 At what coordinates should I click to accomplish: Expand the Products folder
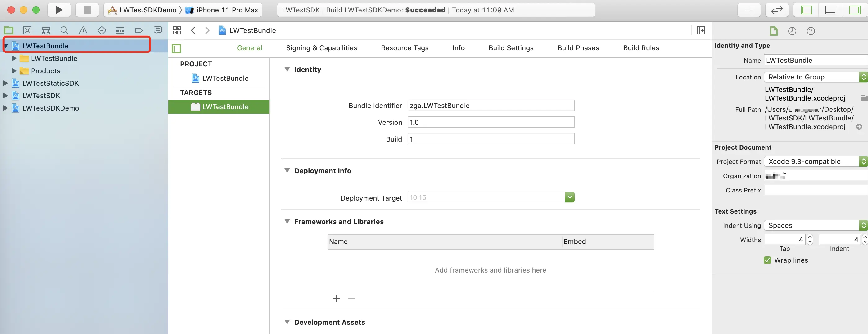[14, 71]
